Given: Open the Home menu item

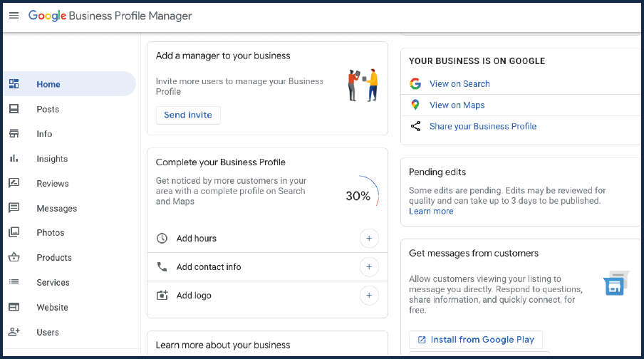Looking at the screenshot, I should click(x=69, y=84).
